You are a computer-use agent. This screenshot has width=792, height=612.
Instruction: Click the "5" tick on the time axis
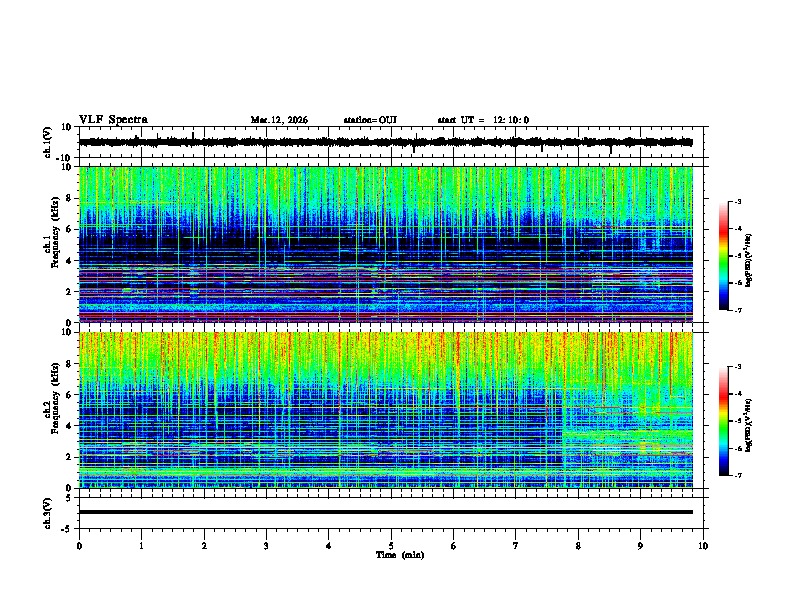point(391,546)
